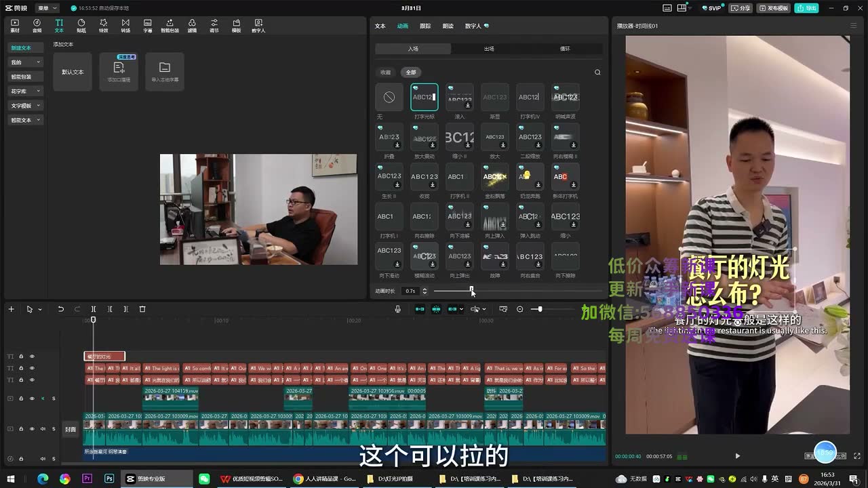This screenshot has height=488, width=868.
Task: Expand the 花字库 category dropdown
Action: tap(39, 91)
